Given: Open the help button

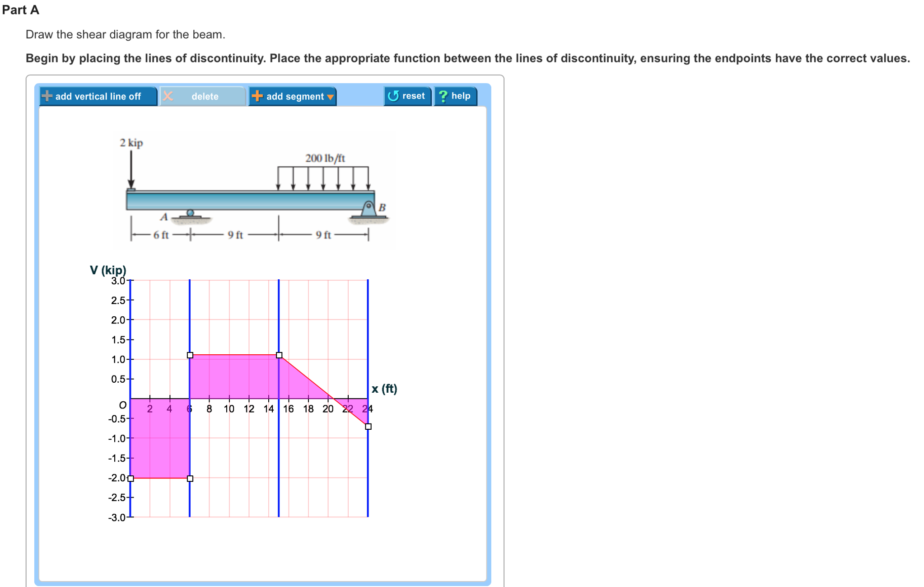Looking at the screenshot, I should [455, 96].
